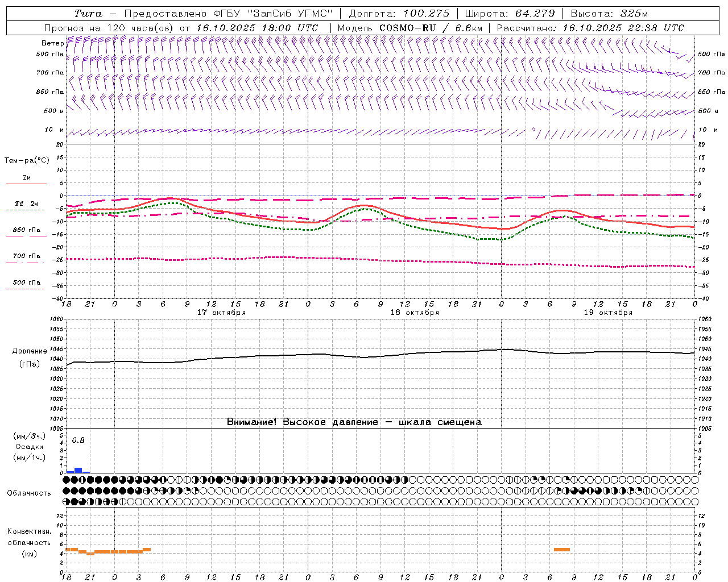Screen dimensions: 728x582
Task: Click the "Тем-ра(°C)" temperature panel label
Action: coord(27,161)
